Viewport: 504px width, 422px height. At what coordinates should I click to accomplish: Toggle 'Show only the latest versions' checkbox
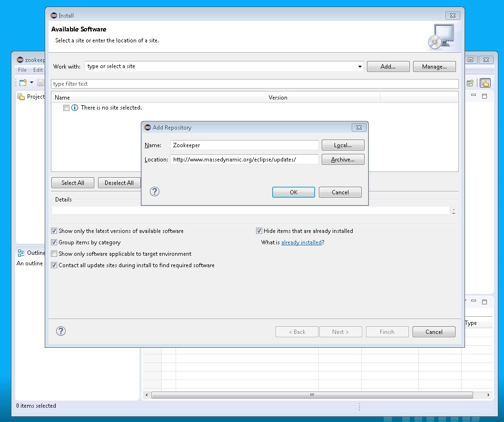pos(54,231)
